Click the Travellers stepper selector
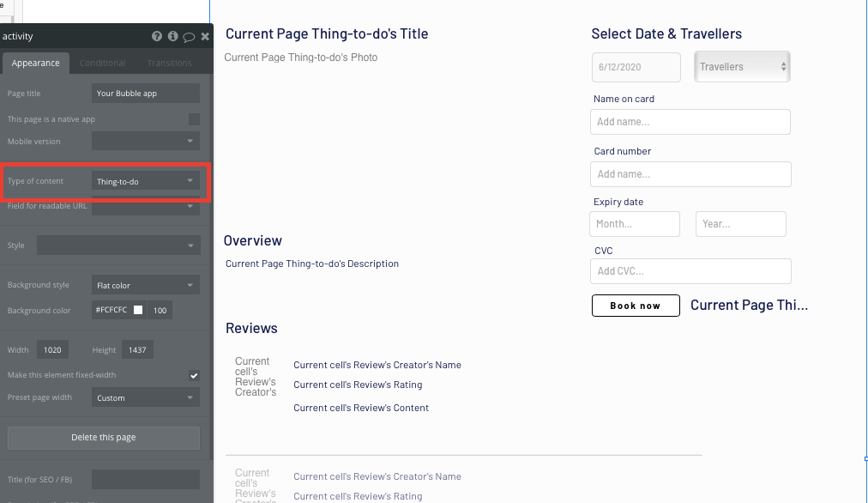This screenshot has height=503, width=868. click(743, 67)
